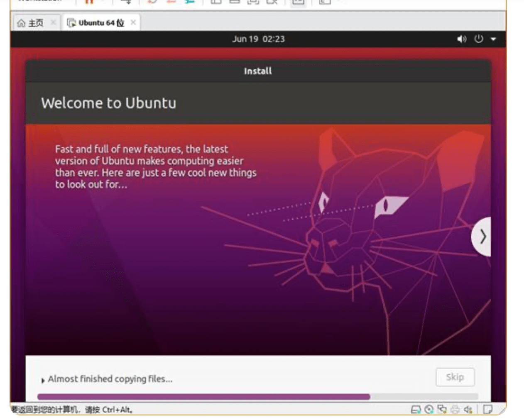Open the Jun 19 02:23 clock menu
This screenshot has height=420, width=524.
258,39
